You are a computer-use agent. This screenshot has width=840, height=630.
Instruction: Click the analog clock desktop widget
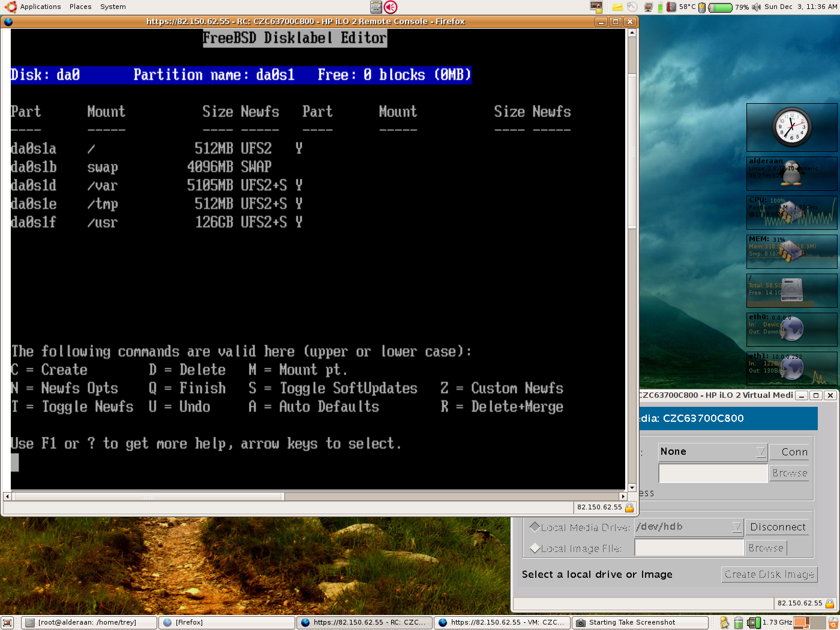tap(791, 127)
